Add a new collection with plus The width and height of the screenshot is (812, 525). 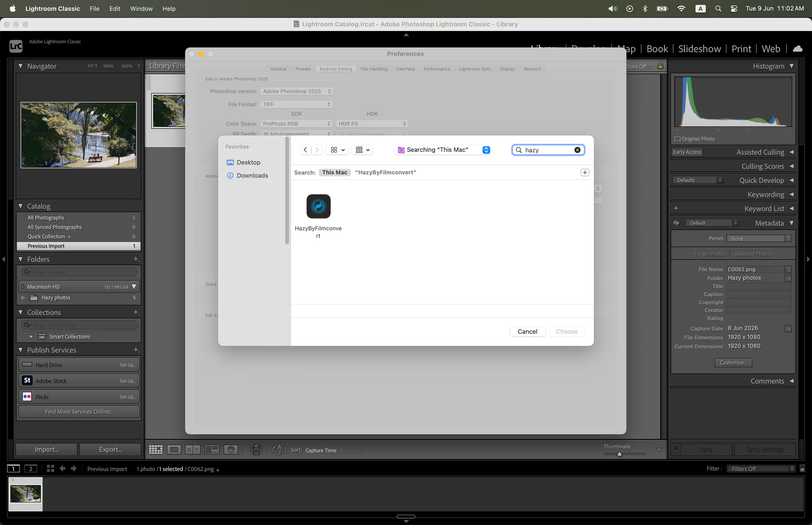136,312
